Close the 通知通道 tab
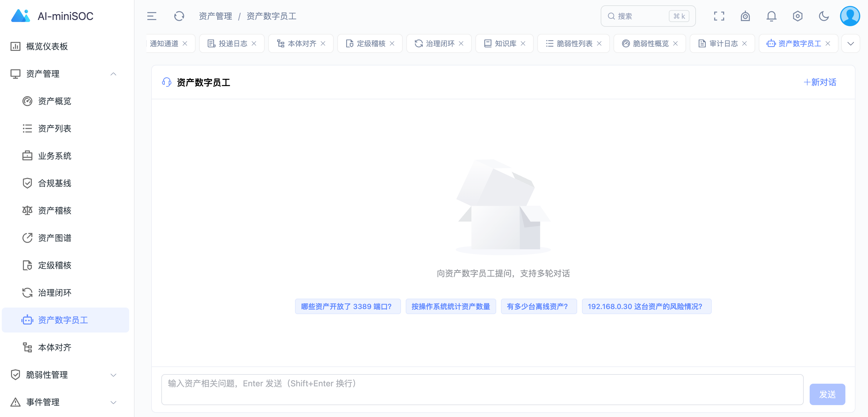The image size is (868, 417). pyautogui.click(x=185, y=43)
